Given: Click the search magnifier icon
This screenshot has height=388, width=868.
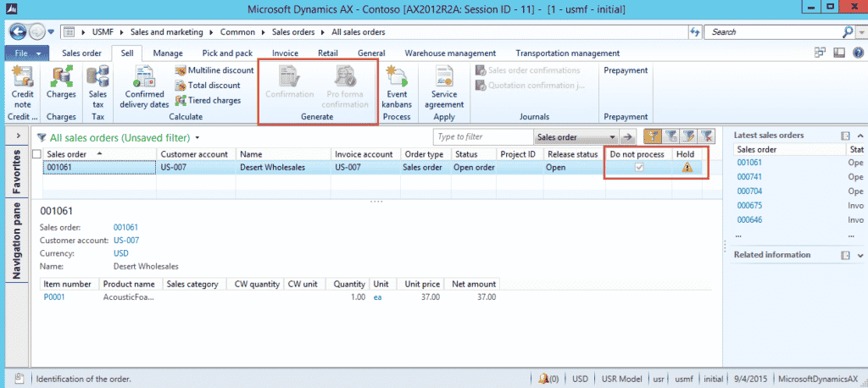Looking at the screenshot, I should (x=848, y=32).
